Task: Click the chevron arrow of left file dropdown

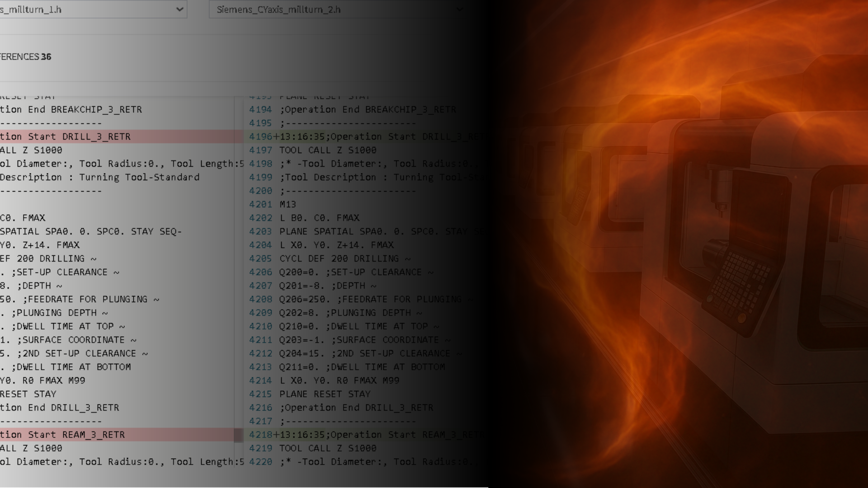Action: [180, 9]
